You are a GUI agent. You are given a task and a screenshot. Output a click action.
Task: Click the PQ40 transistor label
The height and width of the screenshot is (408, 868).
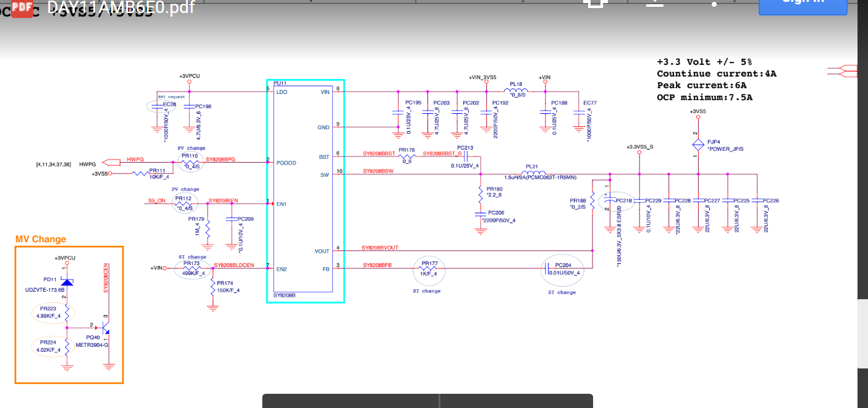pos(93,337)
